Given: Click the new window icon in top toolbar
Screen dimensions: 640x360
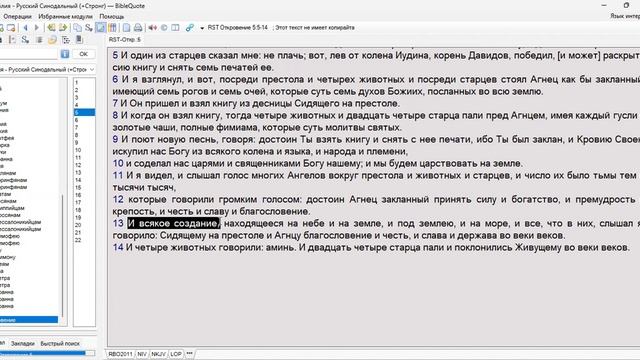Looking at the screenshot, I should click(11, 28).
